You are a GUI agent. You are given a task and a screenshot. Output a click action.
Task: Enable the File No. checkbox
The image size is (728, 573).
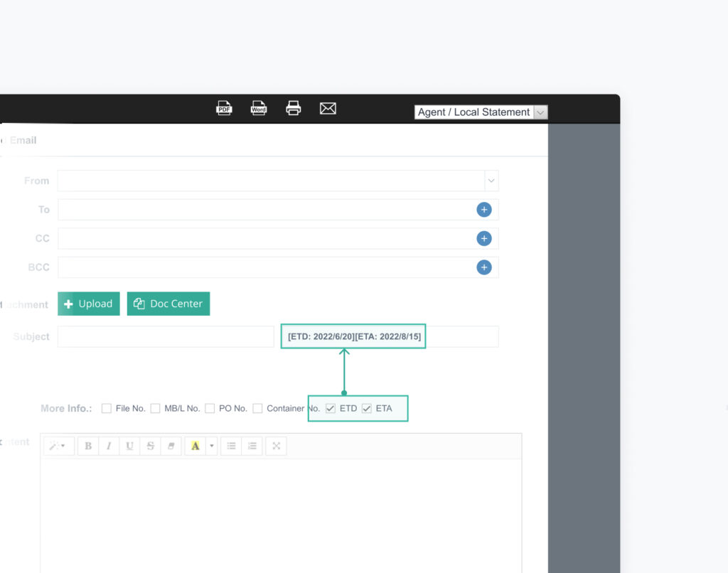tap(107, 408)
